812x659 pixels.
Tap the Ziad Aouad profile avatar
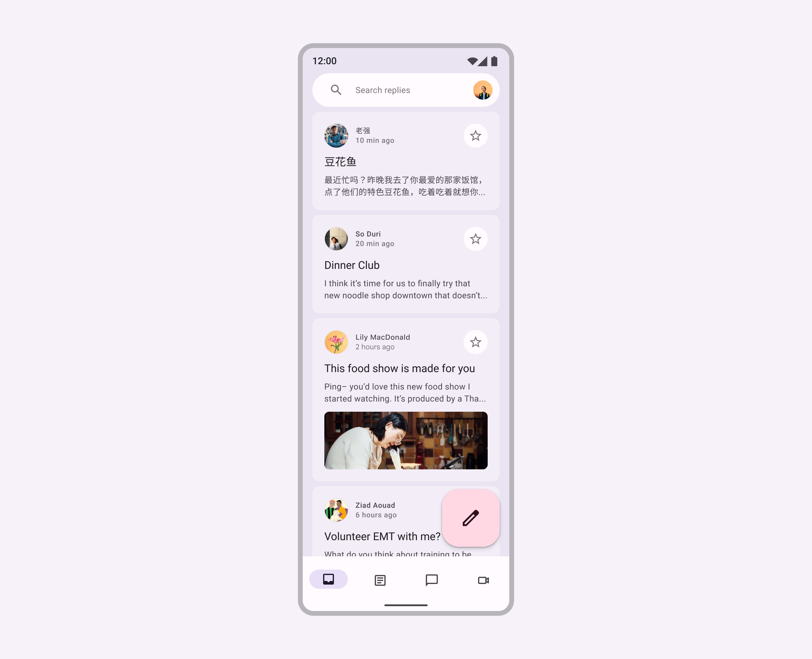pyautogui.click(x=336, y=509)
